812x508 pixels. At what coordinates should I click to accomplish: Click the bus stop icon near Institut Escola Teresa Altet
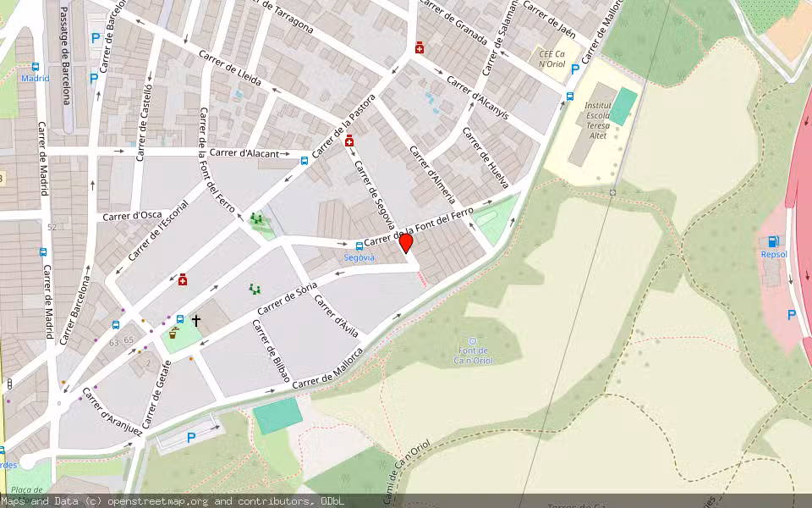tap(570, 97)
